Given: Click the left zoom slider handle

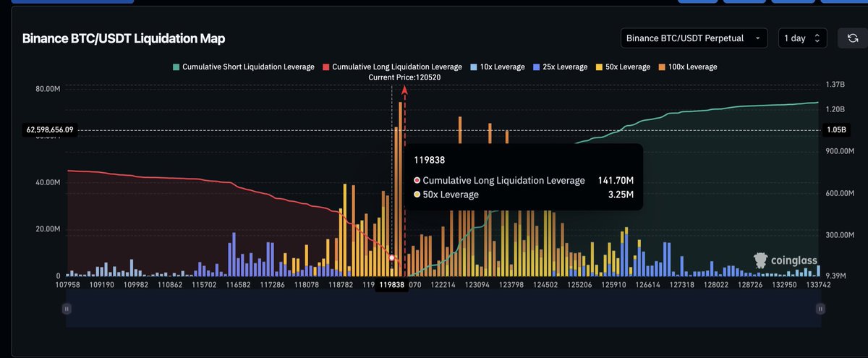Looking at the screenshot, I should tap(67, 308).
